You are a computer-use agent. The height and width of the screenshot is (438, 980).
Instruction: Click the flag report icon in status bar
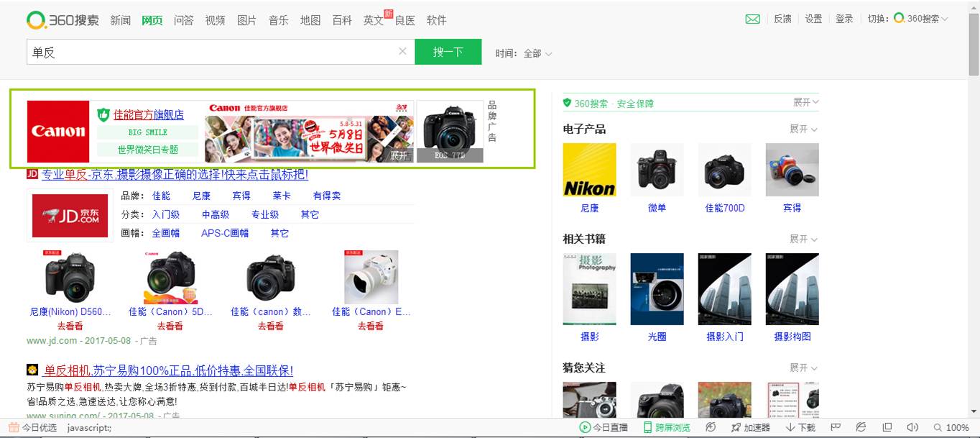[836, 427]
